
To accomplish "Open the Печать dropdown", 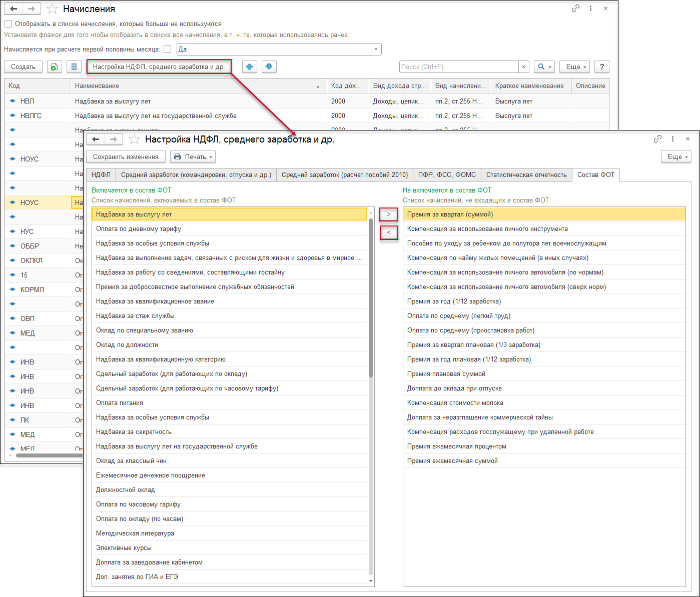I will [193, 156].
